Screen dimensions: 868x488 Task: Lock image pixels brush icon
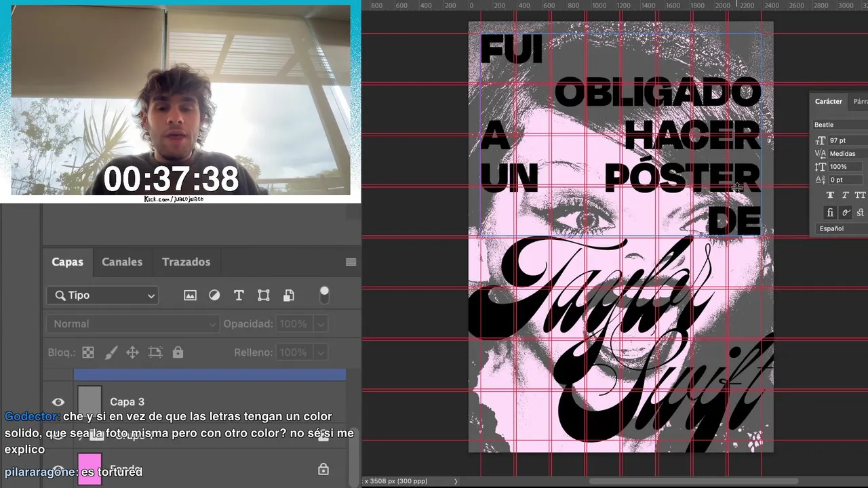tap(111, 352)
